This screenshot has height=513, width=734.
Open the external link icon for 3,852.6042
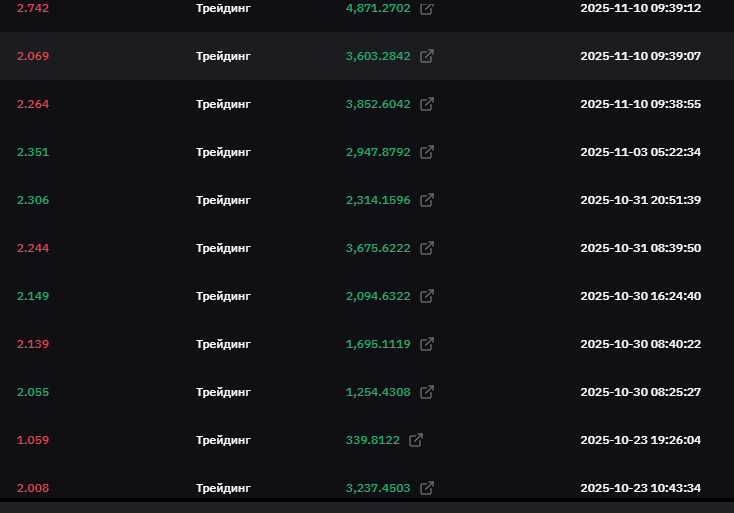[x=427, y=104]
